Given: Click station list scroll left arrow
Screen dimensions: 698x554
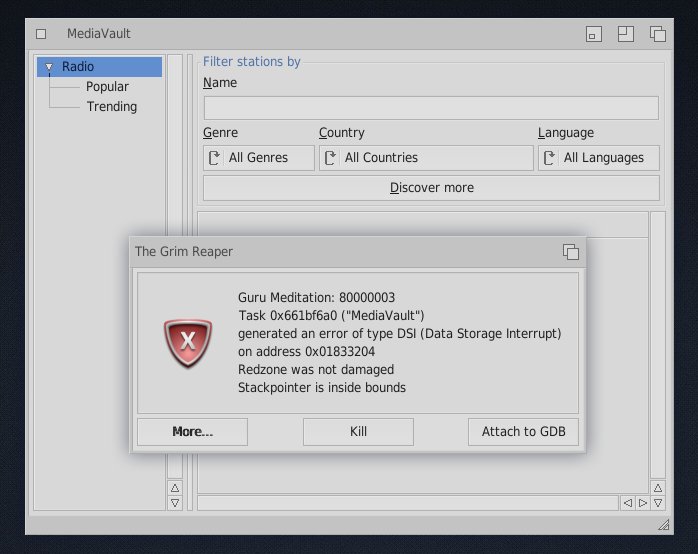Looking at the screenshot, I should (628, 503).
